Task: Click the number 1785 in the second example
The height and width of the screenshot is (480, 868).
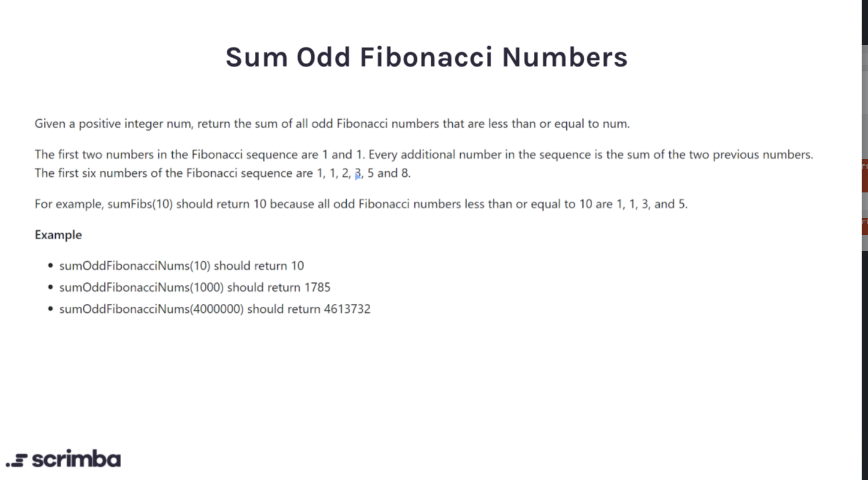Action: click(317, 288)
